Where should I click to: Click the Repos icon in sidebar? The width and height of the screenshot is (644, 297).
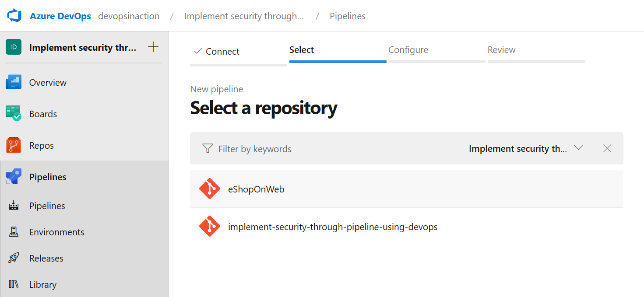coord(14,145)
